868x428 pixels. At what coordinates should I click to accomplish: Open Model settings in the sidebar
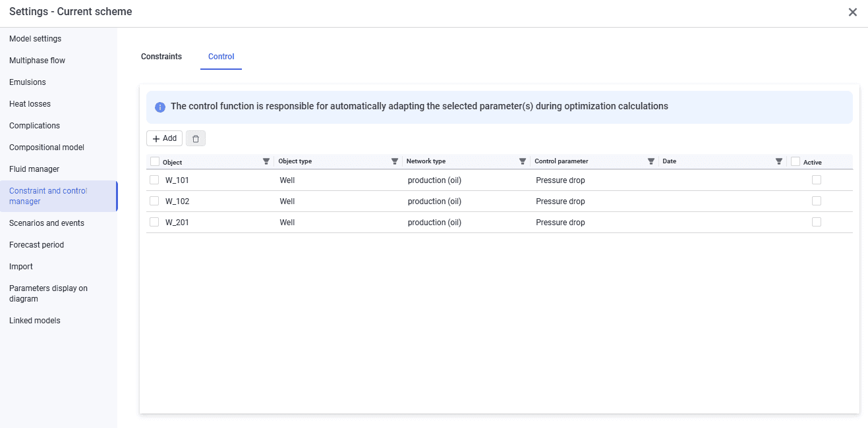(x=59, y=39)
